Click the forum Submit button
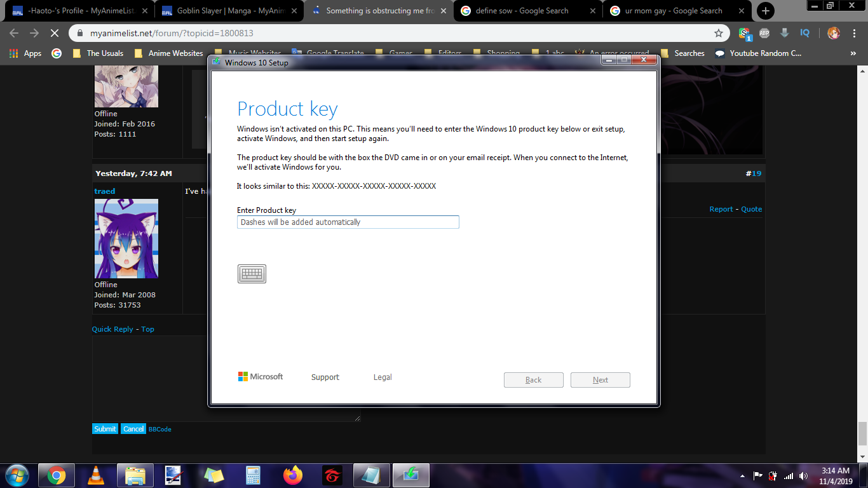Image resolution: width=868 pixels, height=488 pixels. 105,429
